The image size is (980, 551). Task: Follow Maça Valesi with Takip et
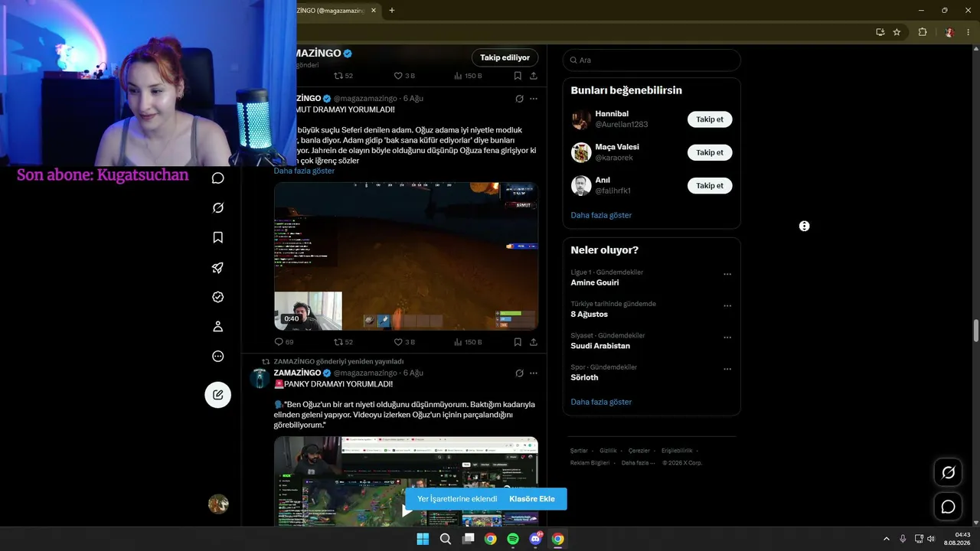click(x=710, y=152)
